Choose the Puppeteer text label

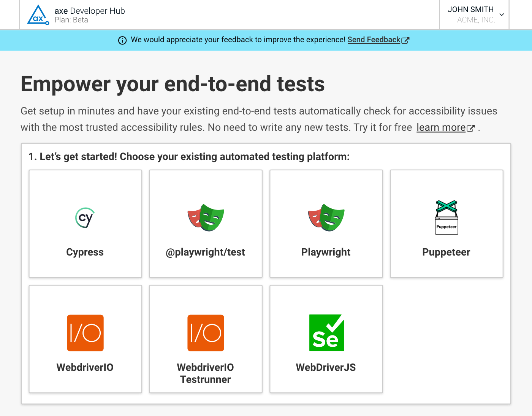[x=446, y=252]
